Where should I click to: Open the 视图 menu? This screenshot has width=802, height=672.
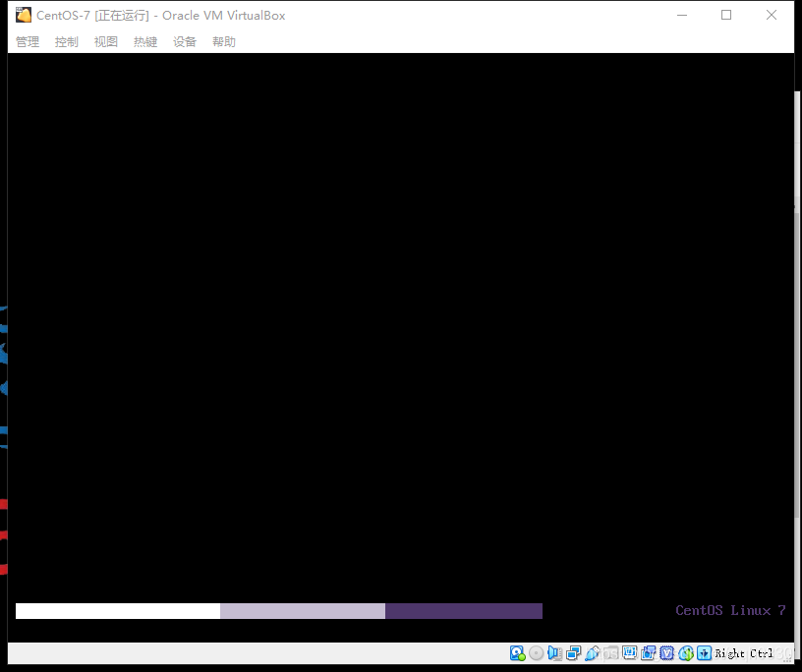pyautogui.click(x=106, y=42)
